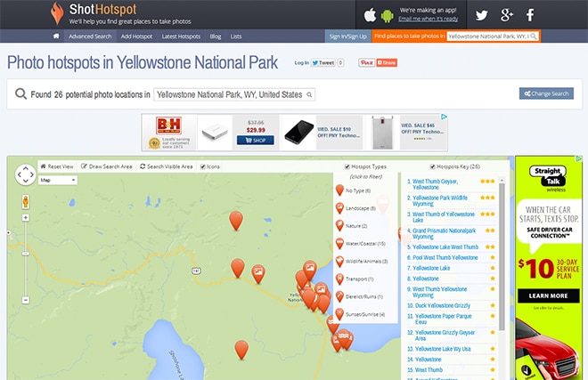
Task: Open the Lists menu item
Action: point(236,36)
